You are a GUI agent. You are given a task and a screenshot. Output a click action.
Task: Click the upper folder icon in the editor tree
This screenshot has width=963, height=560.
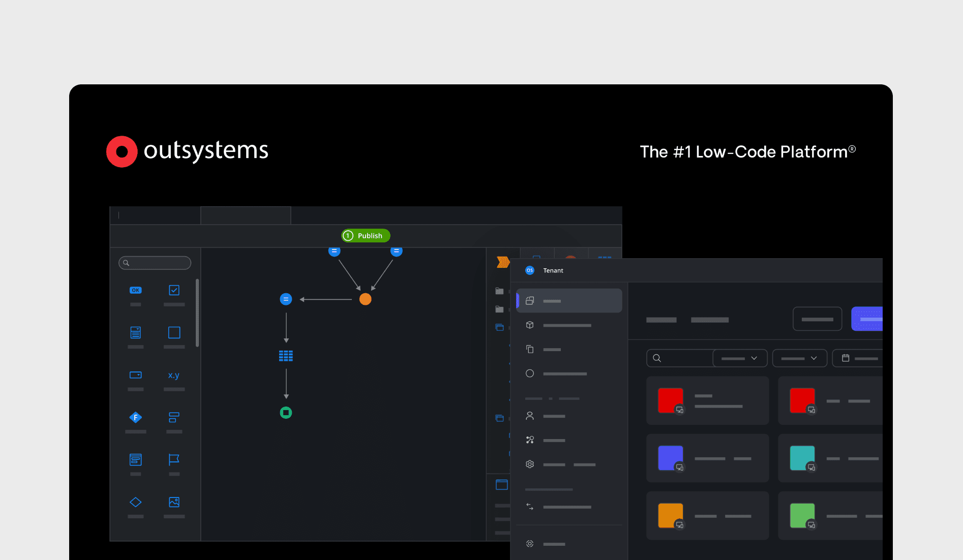click(x=499, y=291)
